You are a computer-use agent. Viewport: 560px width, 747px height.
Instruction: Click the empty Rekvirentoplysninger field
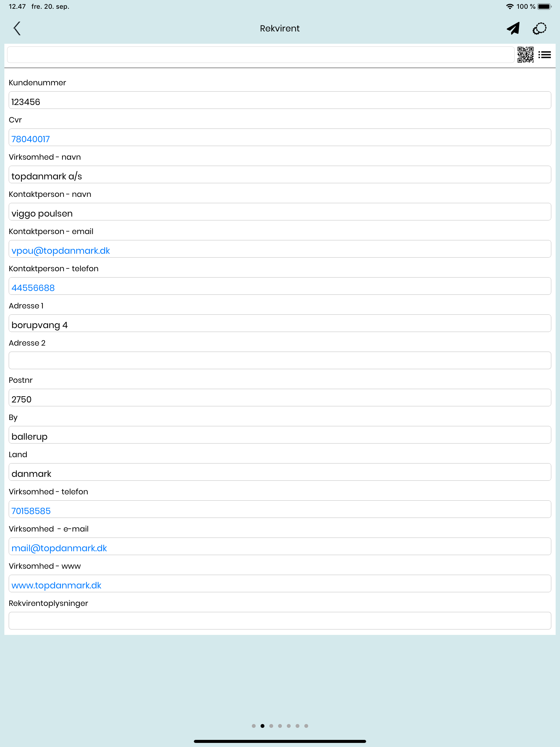click(x=280, y=621)
